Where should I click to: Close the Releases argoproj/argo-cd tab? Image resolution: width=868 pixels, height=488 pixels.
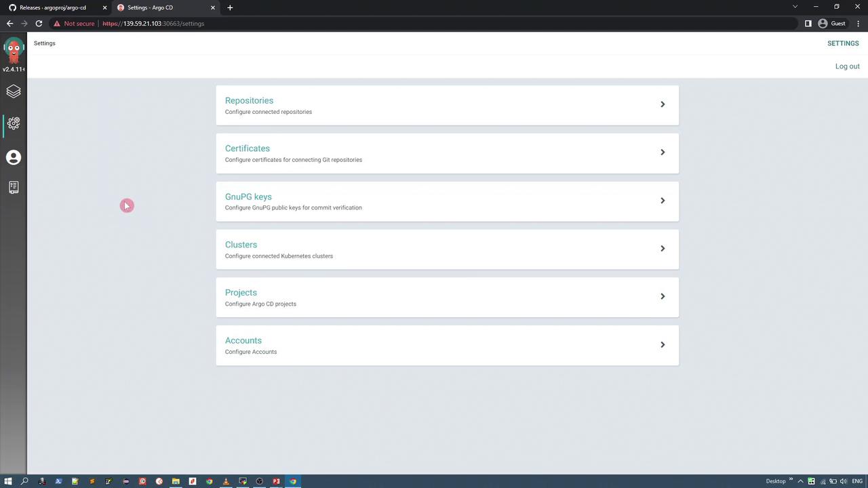(x=104, y=7)
